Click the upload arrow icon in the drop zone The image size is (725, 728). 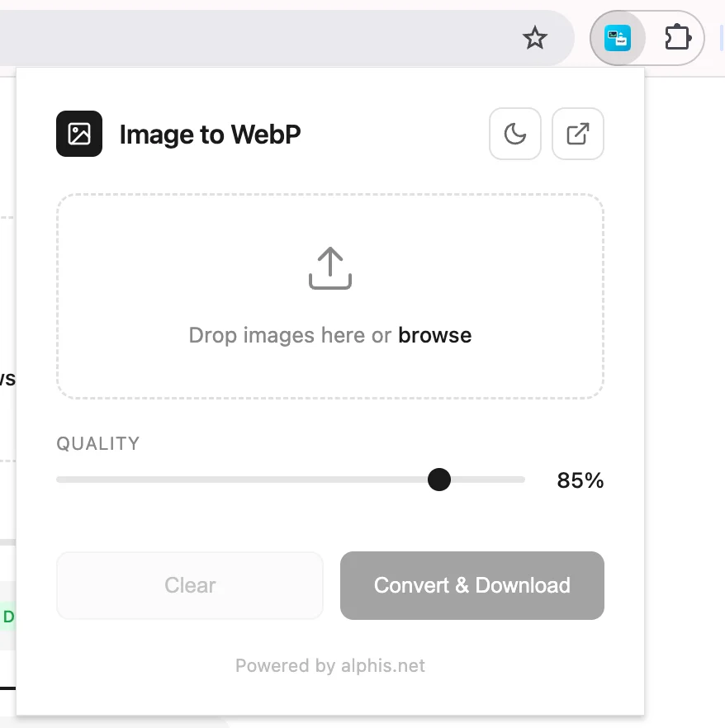(330, 268)
